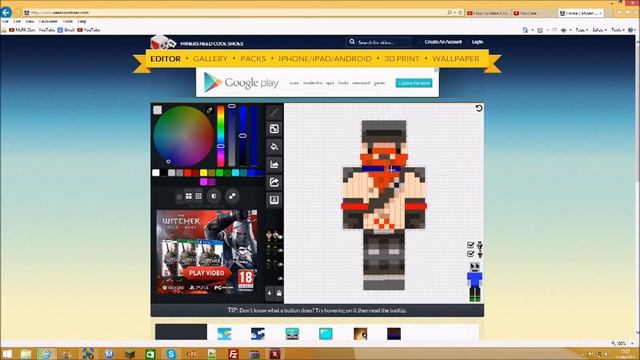The height and width of the screenshot is (360, 640).
Task: Select the eyedropper color picker
Action: click(x=209, y=110)
